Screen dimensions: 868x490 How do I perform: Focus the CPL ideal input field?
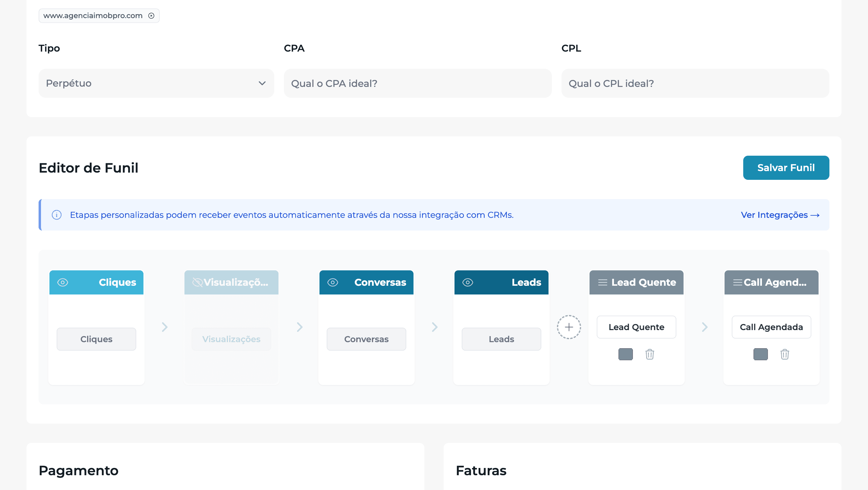pos(695,83)
